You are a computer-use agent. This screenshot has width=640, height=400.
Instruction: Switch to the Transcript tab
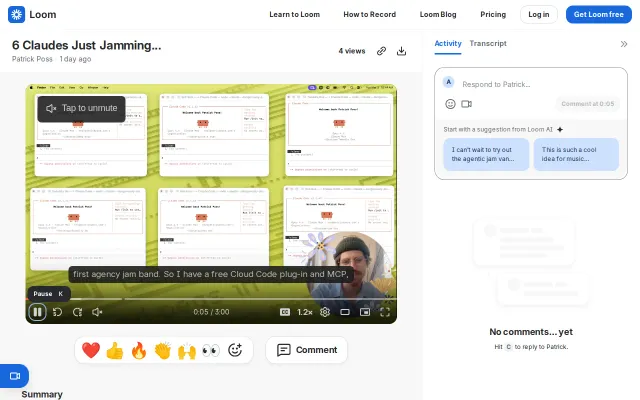coord(488,43)
